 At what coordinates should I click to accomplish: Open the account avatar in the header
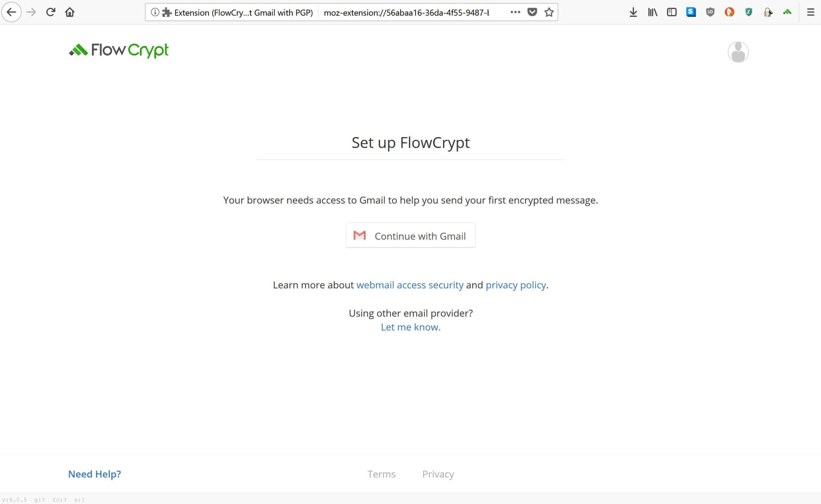738,52
